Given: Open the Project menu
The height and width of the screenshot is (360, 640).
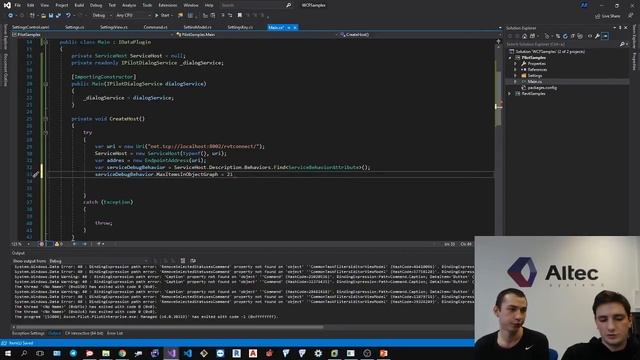Looking at the screenshot, I should tap(62, 5).
